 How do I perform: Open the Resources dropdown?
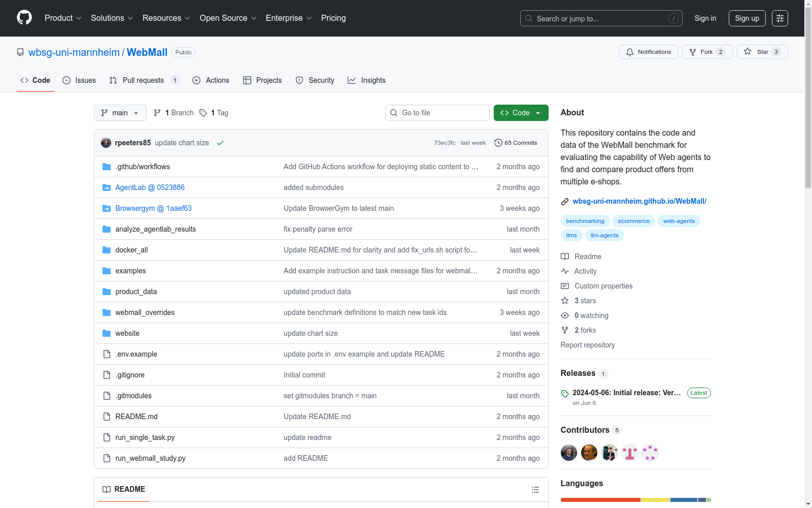pyautogui.click(x=166, y=18)
